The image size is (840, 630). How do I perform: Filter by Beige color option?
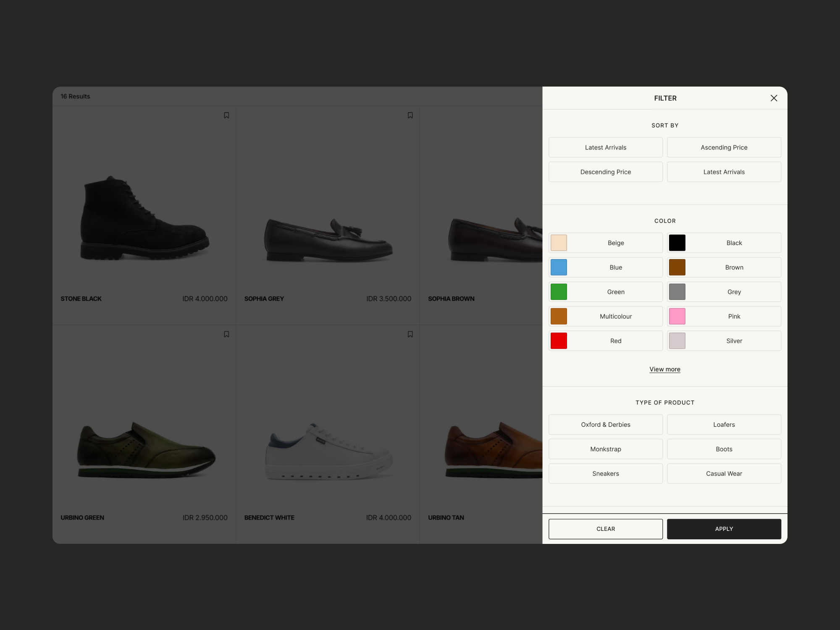pyautogui.click(x=606, y=243)
